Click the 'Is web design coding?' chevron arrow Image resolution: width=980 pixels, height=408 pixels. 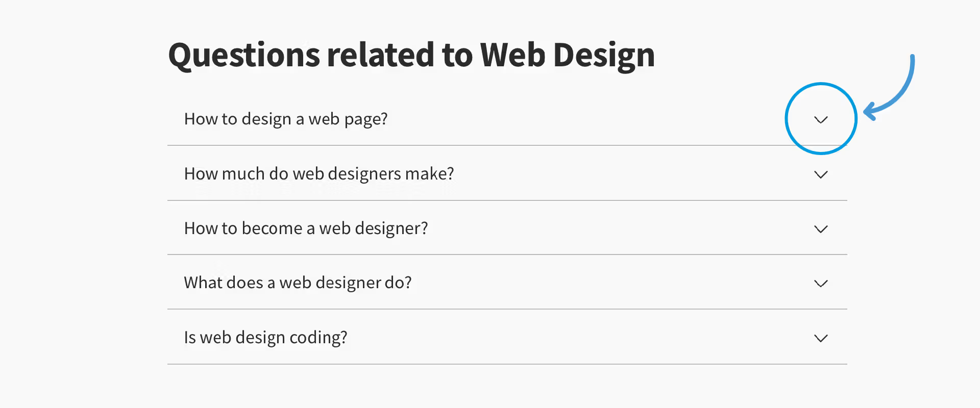821,338
